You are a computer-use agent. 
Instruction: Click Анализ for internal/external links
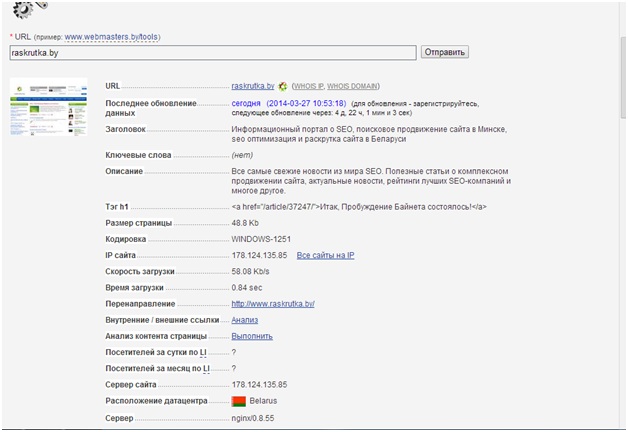pos(244,320)
